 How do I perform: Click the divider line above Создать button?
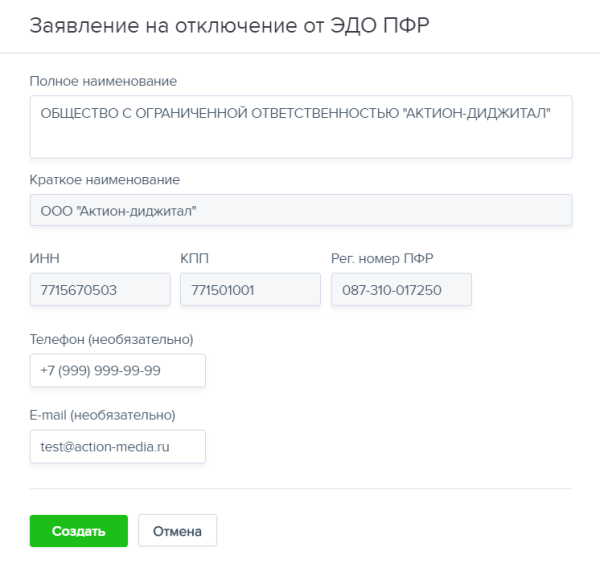[300, 489]
